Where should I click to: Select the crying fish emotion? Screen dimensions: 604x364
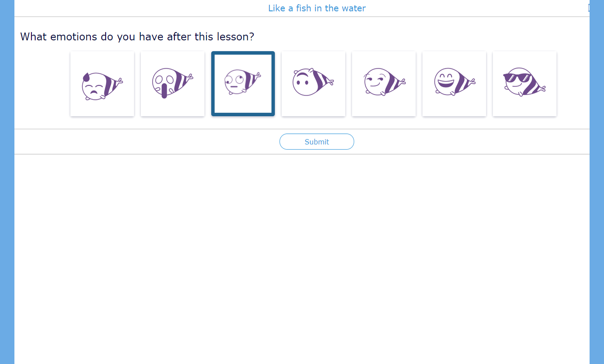tap(102, 84)
